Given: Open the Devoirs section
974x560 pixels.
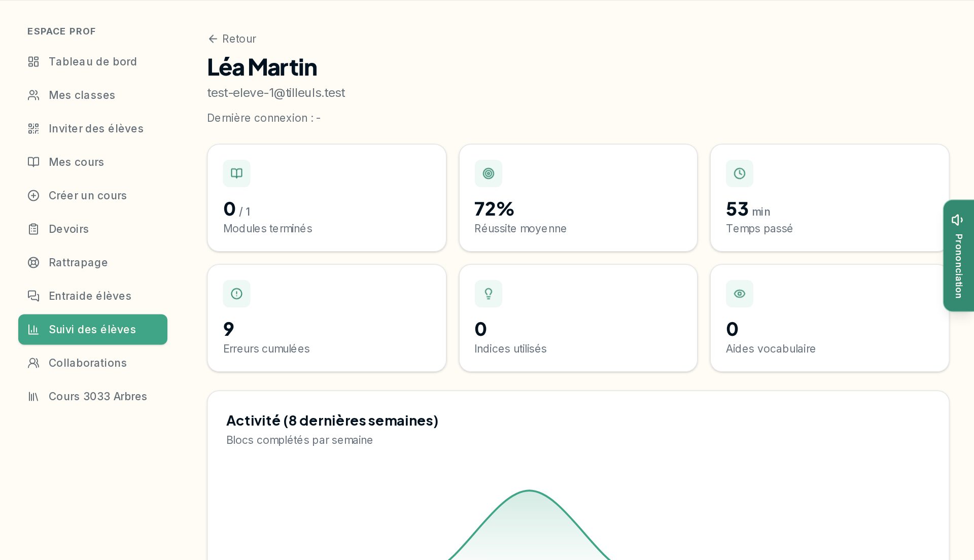Looking at the screenshot, I should (x=93, y=229).
